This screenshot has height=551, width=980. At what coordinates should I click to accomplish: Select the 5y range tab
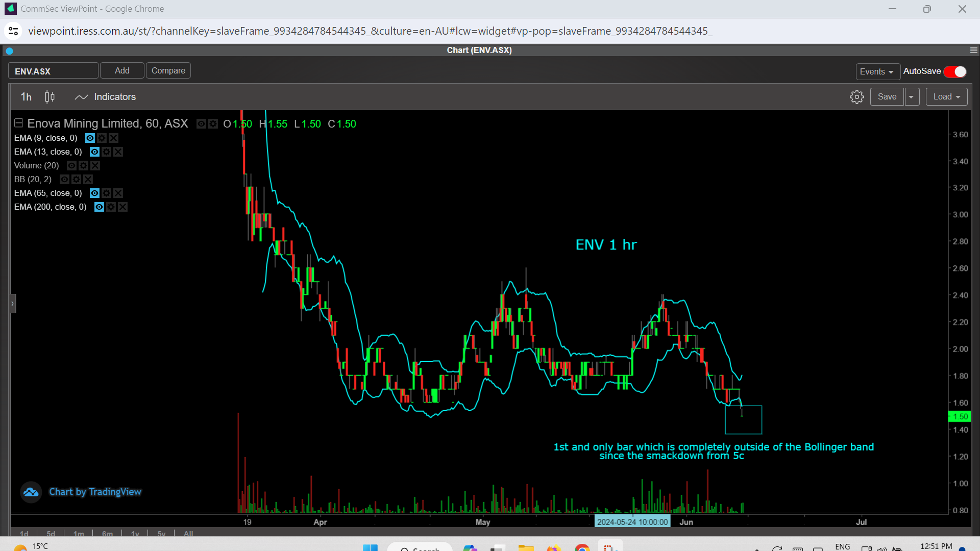(x=161, y=534)
